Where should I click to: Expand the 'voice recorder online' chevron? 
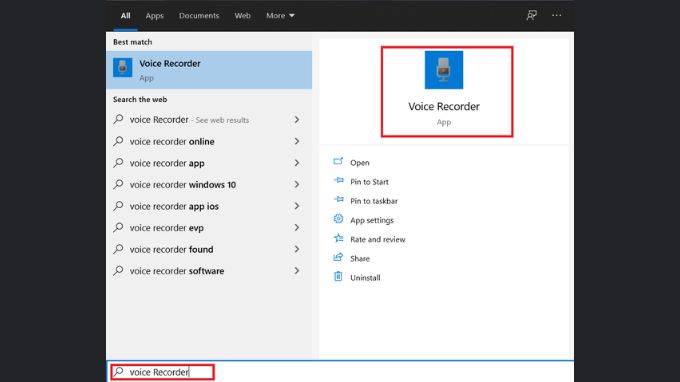(x=297, y=141)
